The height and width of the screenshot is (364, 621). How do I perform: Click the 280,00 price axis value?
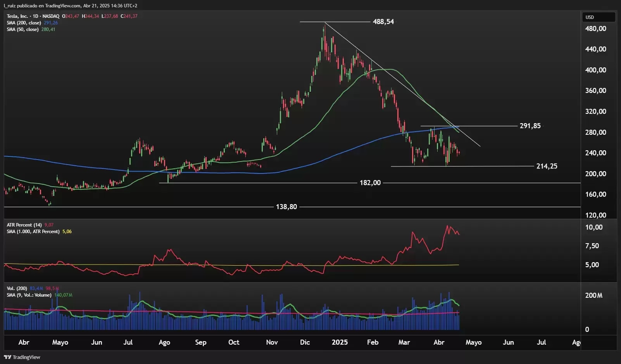[596, 132]
